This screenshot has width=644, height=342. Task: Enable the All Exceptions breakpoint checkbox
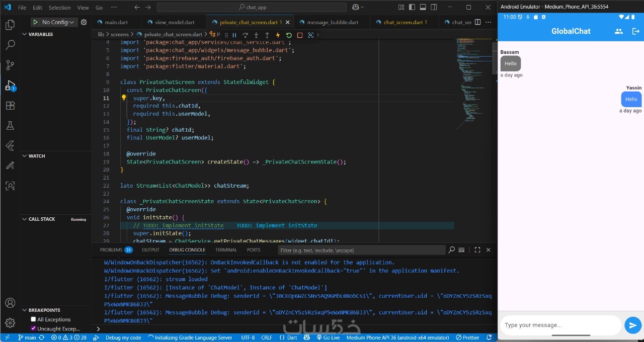(x=33, y=319)
